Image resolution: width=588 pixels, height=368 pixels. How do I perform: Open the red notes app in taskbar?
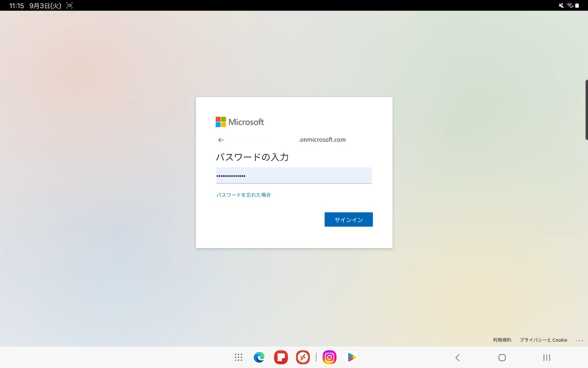point(281,357)
